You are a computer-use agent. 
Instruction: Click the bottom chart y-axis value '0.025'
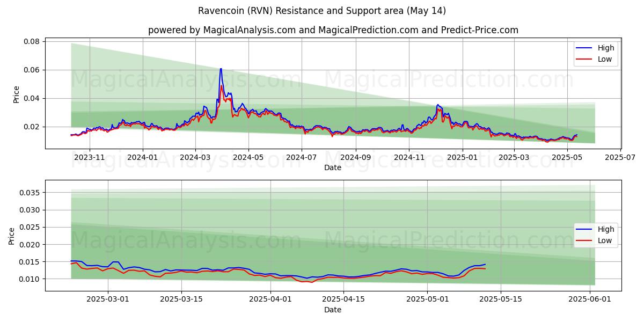point(30,228)
